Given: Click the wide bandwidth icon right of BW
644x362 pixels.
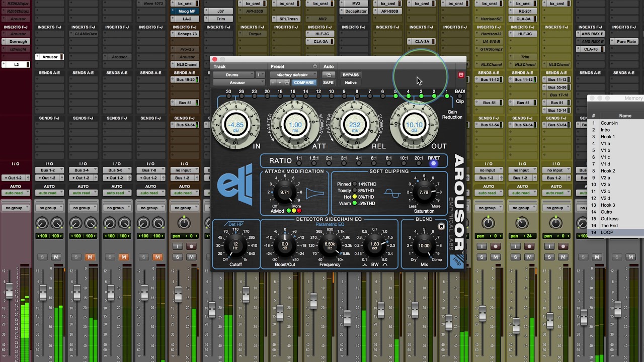Looking at the screenshot, I should [384, 264].
